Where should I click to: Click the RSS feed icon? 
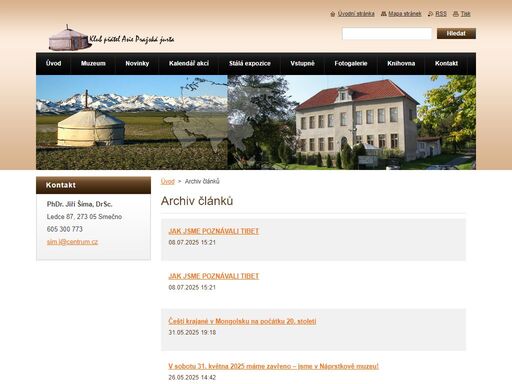430,14
